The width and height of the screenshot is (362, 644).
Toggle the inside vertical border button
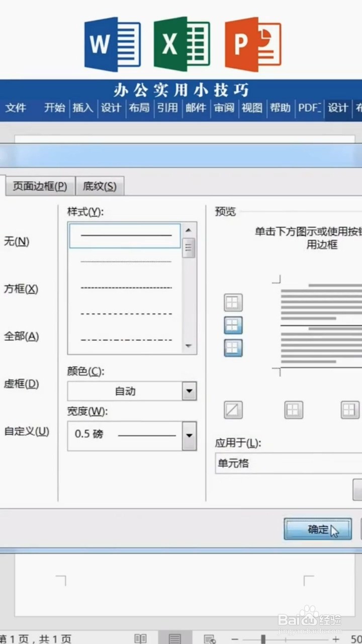pos(350,410)
